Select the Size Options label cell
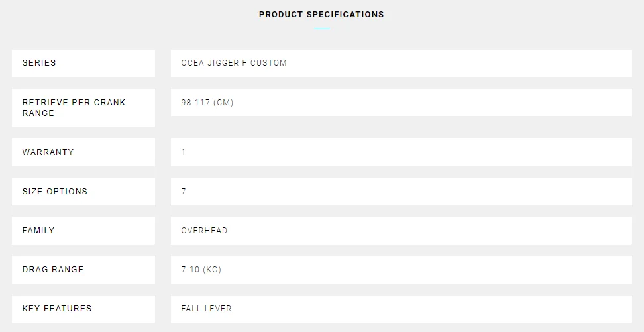Viewport: 644px width, 332px height. click(83, 192)
